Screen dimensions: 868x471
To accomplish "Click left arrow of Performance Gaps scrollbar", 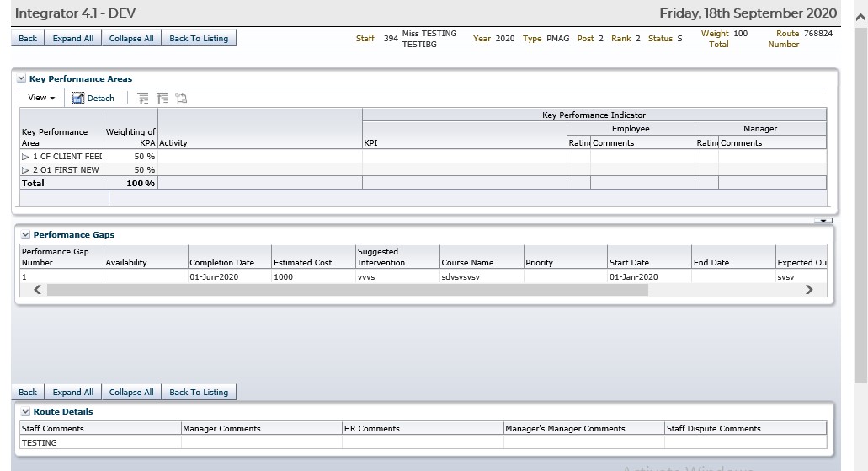I will 36,290.
